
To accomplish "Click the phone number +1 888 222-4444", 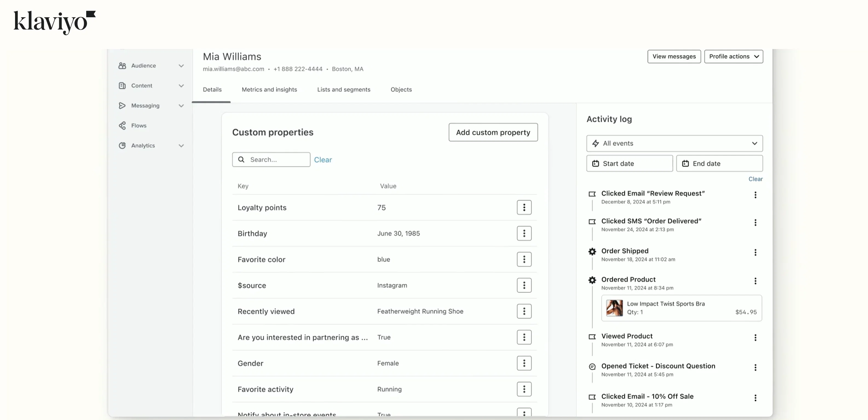I will pyautogui.click(x=298, y=69).
